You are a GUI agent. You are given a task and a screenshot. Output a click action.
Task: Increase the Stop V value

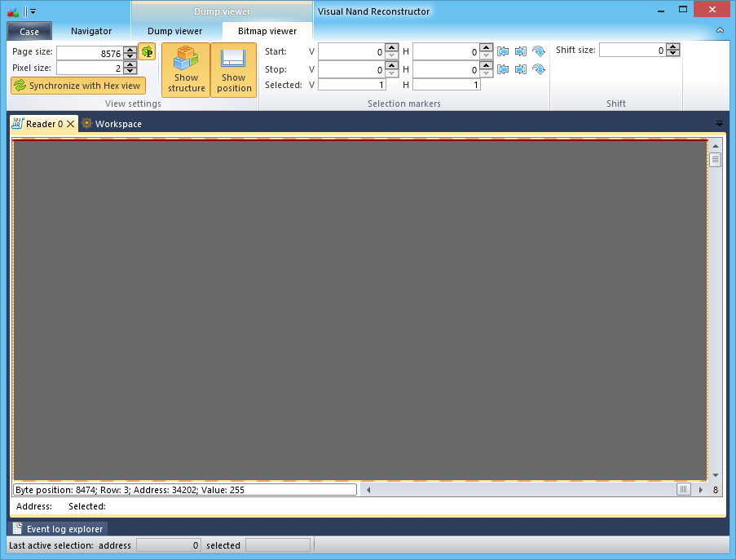391,64
